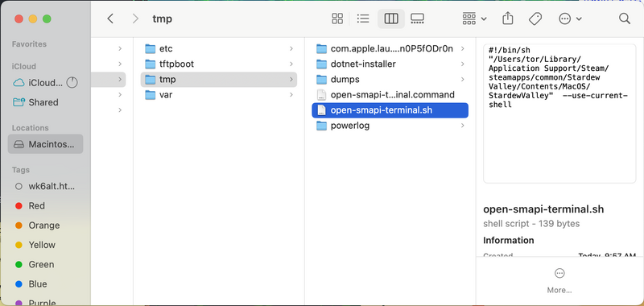This screenshot has width=644, height=306.
Task: Select the tftpboot folder
Action: pyautogui.click(x=218, y=64)
